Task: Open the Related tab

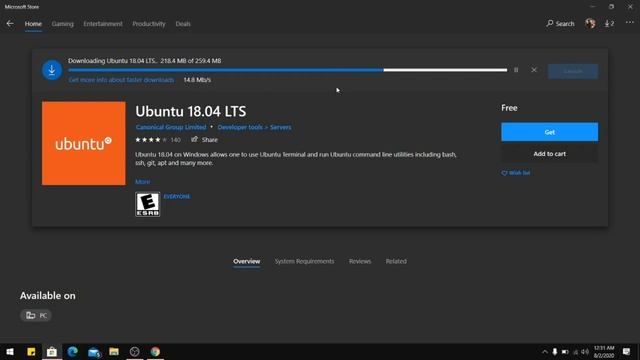Action: 396,261
